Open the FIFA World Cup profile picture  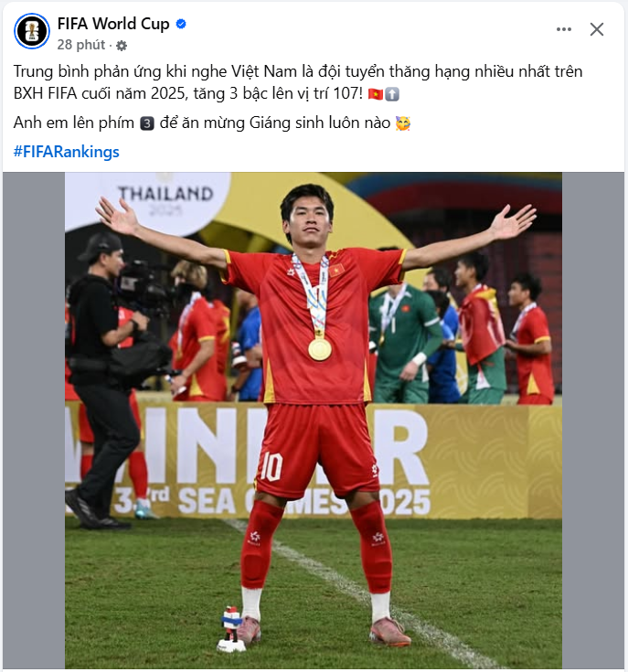(x=32, y=31)
